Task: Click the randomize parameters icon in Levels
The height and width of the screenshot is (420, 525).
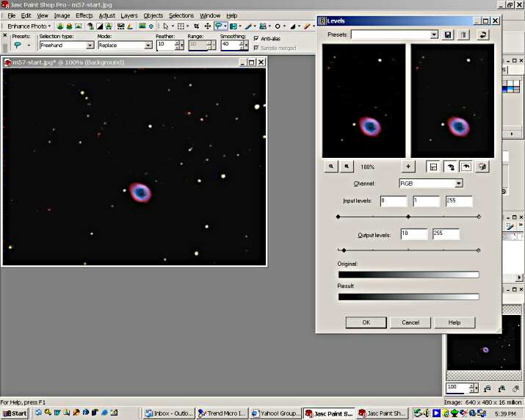Action: [482, 167]
